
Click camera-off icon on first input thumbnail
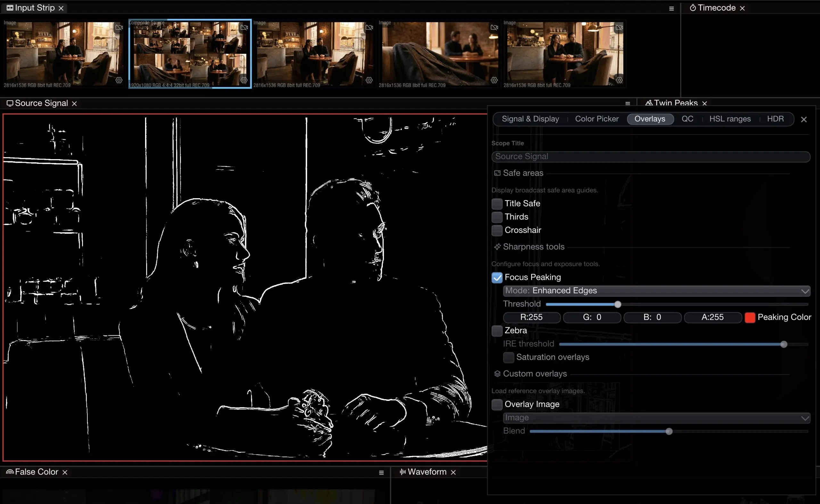click(x=119, y=27)
